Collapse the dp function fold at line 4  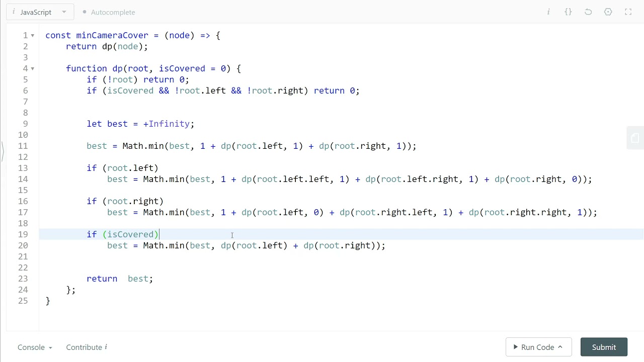[x=33, y=68]
